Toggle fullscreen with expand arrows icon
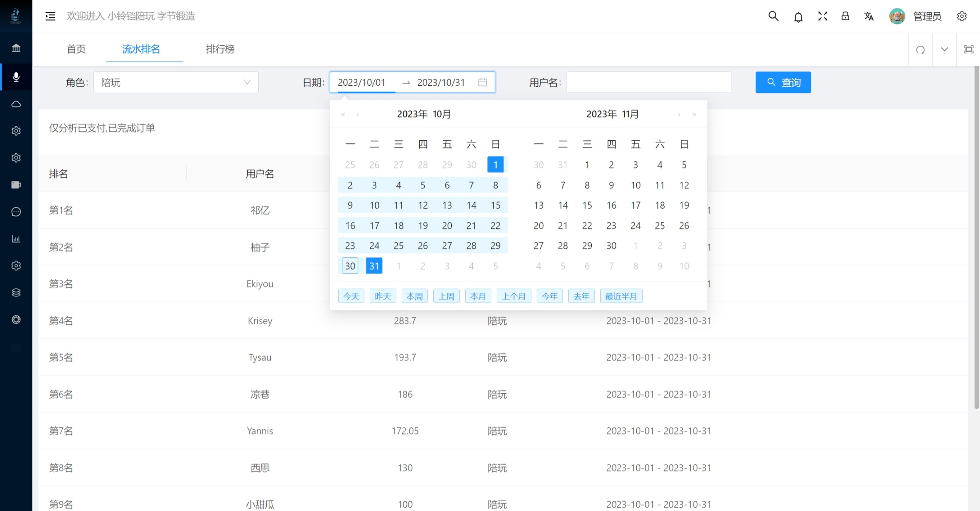 823,16
